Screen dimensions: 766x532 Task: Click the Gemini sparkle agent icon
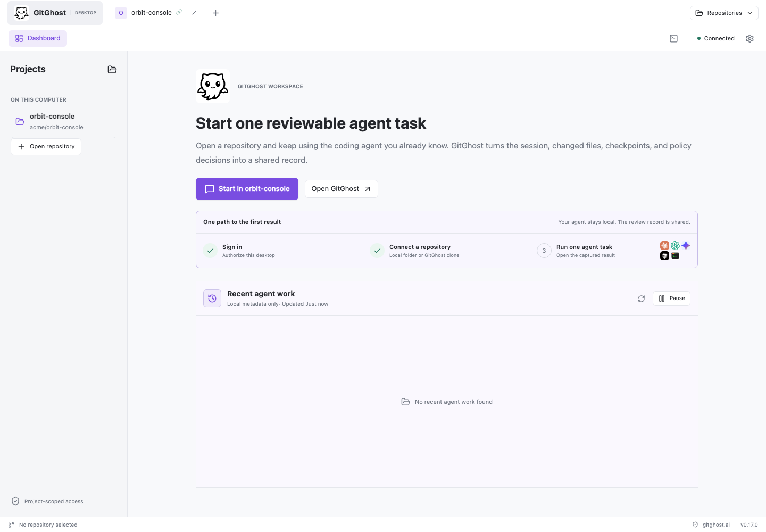tap(686, 245)
